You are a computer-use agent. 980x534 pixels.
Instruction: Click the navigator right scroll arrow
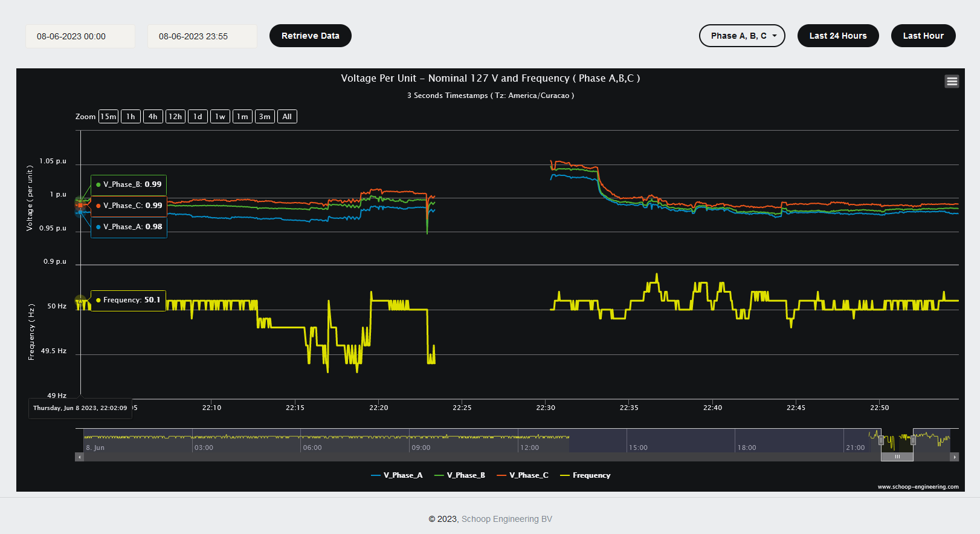click(x=955, y=457)
